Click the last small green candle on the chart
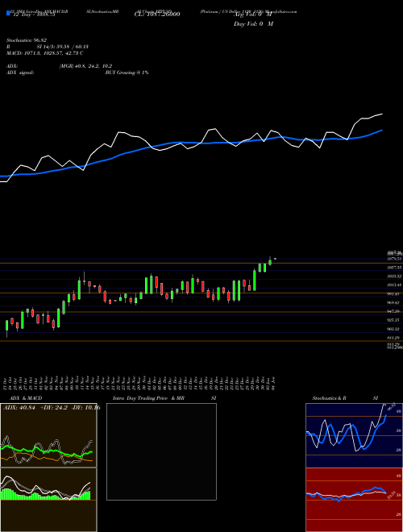This screenshot has width=403, height=532. (x=275, y=259)
